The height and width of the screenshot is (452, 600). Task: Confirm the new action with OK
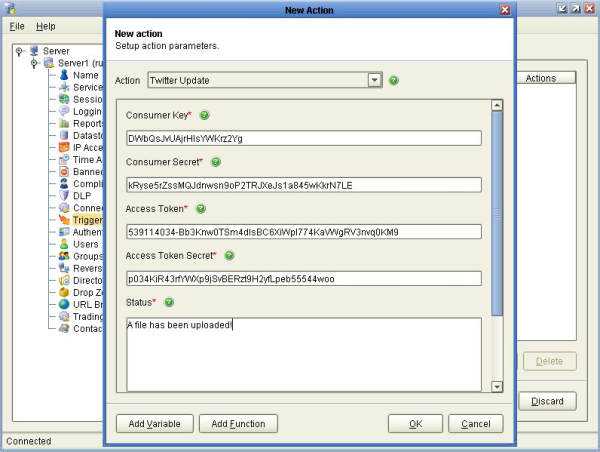click(x=416, y=424)
